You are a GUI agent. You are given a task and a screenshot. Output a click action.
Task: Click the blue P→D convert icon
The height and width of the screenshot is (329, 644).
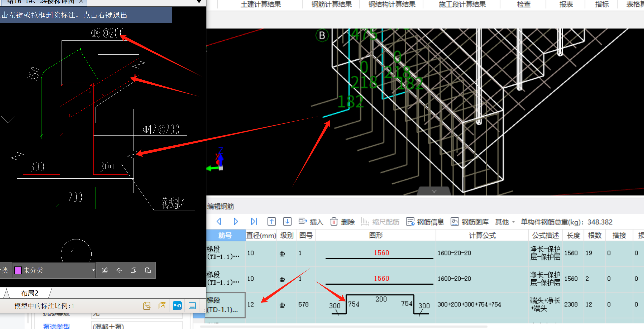point(177,305)
